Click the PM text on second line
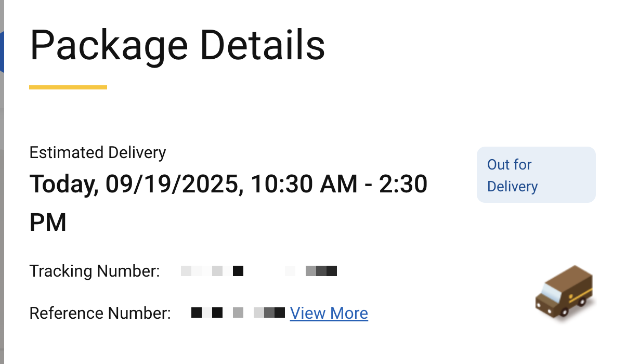Screen dimensions: 626x364 (x=48, y=223)
